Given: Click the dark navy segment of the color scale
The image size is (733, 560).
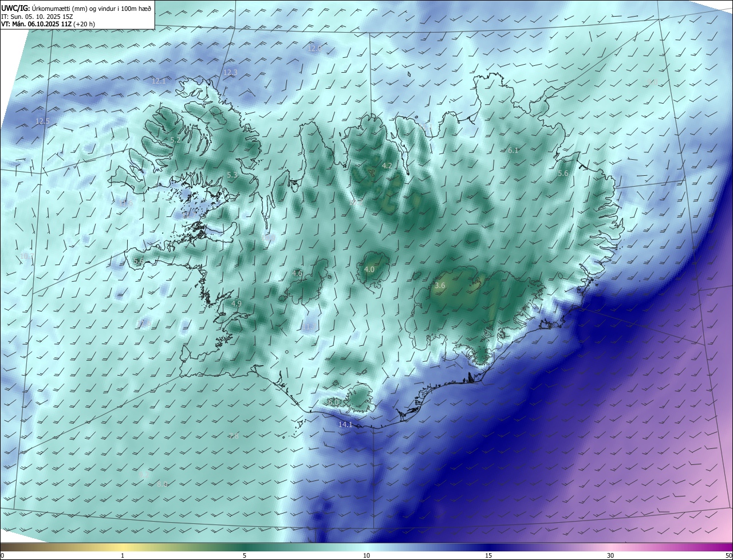Looking at the screenshot, I should 488,547.
